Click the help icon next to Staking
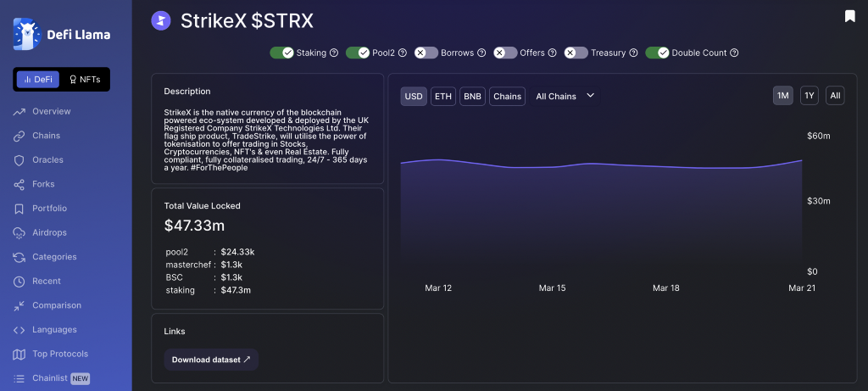Screen dimensions: 868x391 tap(334, 53)
